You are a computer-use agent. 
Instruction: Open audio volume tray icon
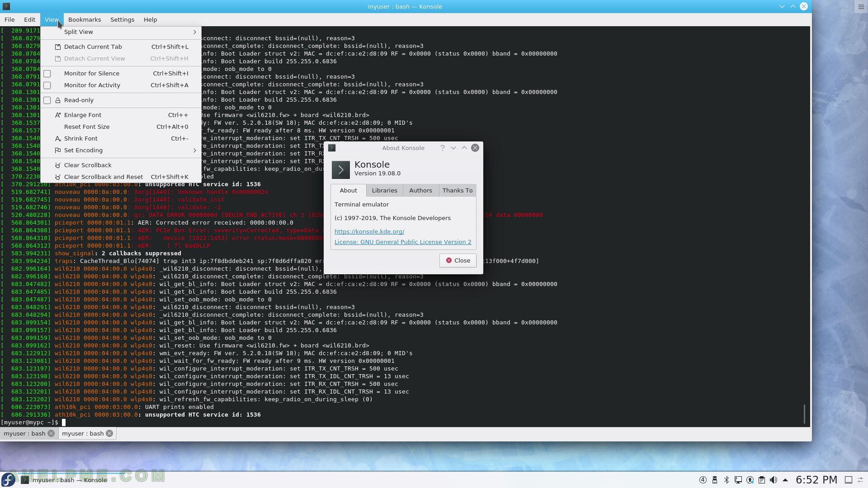[774, 480]
